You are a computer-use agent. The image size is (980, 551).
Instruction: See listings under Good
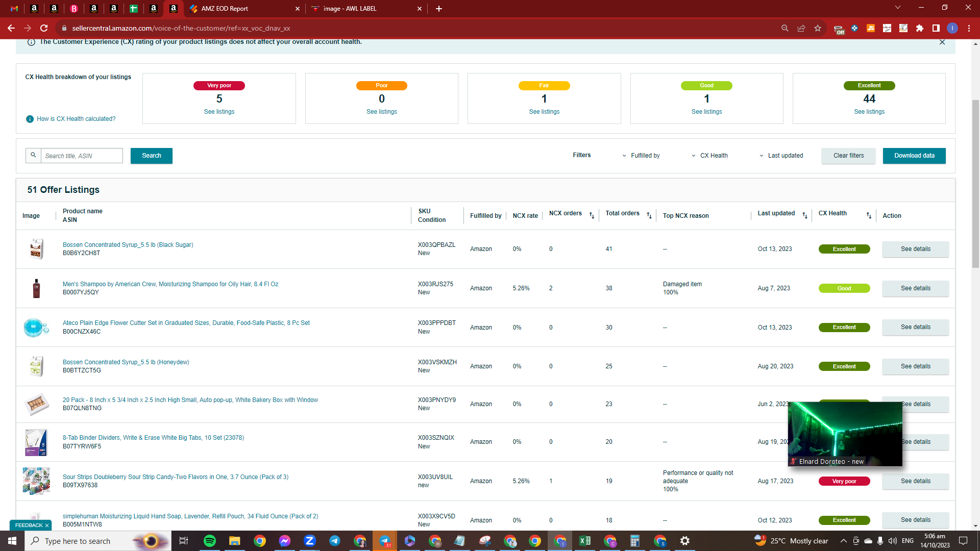706,112
